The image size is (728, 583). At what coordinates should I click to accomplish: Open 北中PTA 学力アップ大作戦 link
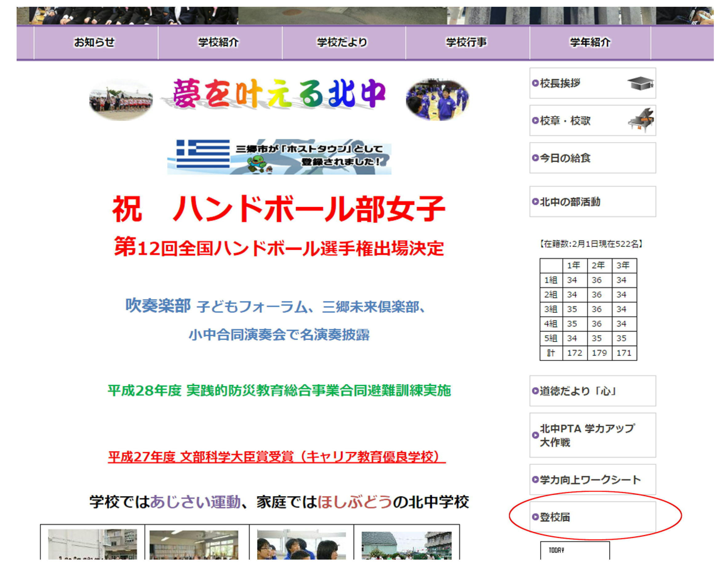pyautogui.click(x=593, y=435)
